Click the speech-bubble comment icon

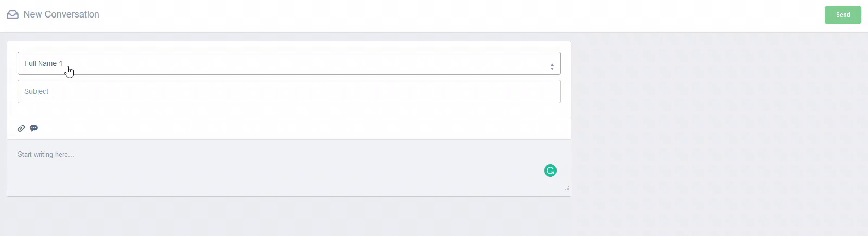[34, 128]
